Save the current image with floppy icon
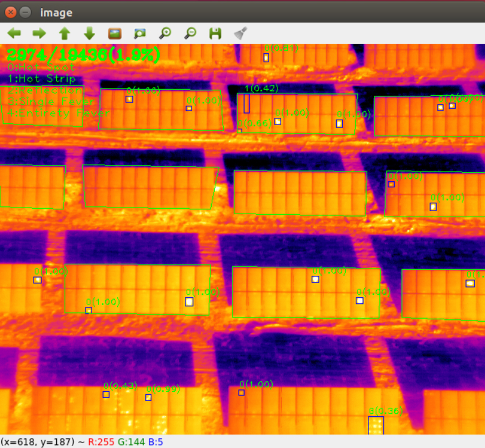Screen dimensions: 485x448 [215, 33]
